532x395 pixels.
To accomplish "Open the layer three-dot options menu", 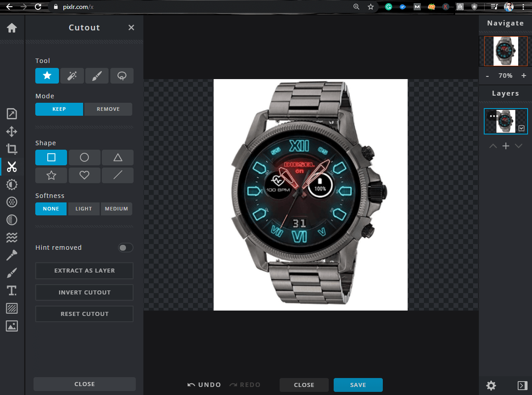I will tap(493, 116).
